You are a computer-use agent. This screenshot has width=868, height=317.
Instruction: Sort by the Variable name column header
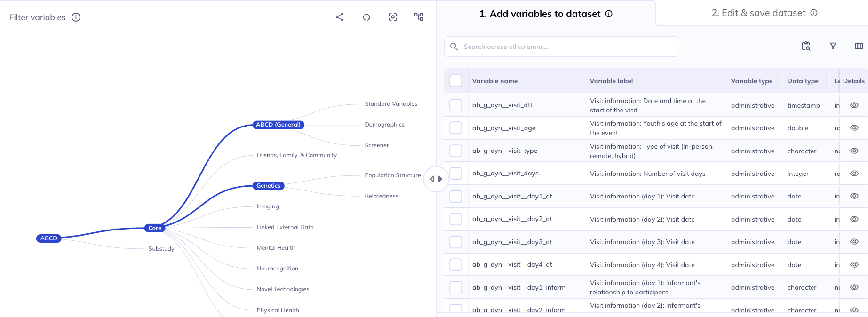coord(495,81)
